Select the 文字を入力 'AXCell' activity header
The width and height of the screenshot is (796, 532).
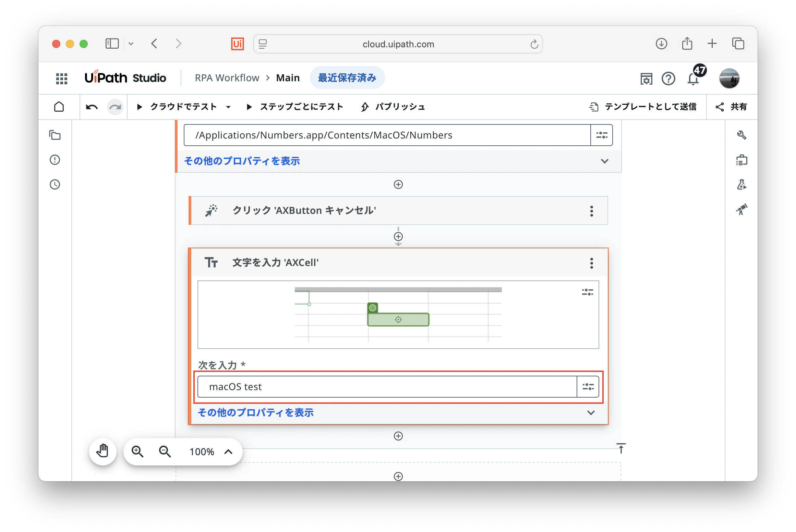[x=398, y=263]
